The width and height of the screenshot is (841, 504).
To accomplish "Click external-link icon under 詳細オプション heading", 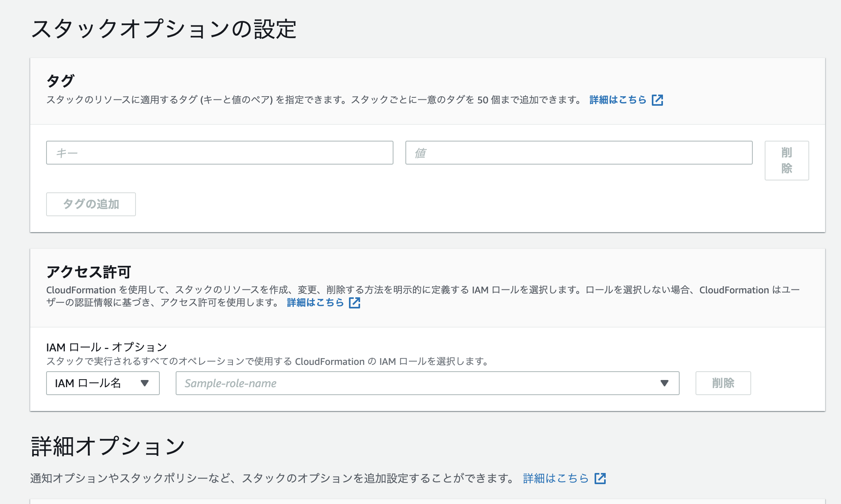I will (600, 478).
